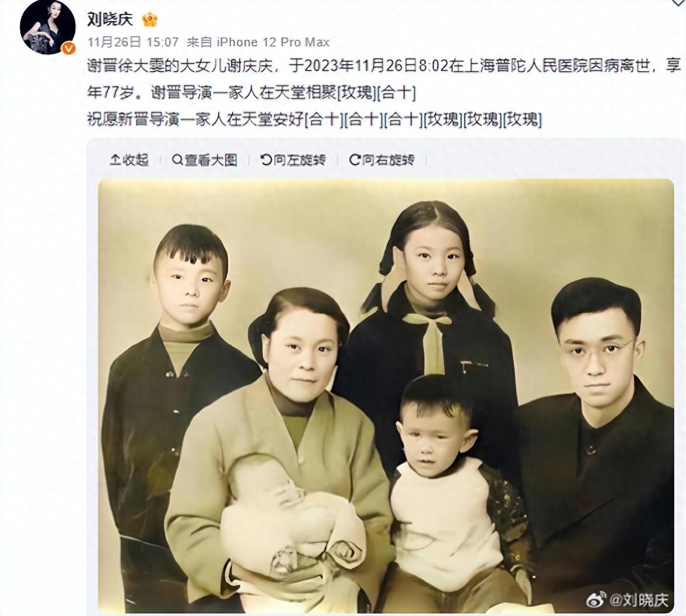Viewport: 686px width, 616px height.
Task: Click the family photo thumbnail
Action: [x=386, y=395]
